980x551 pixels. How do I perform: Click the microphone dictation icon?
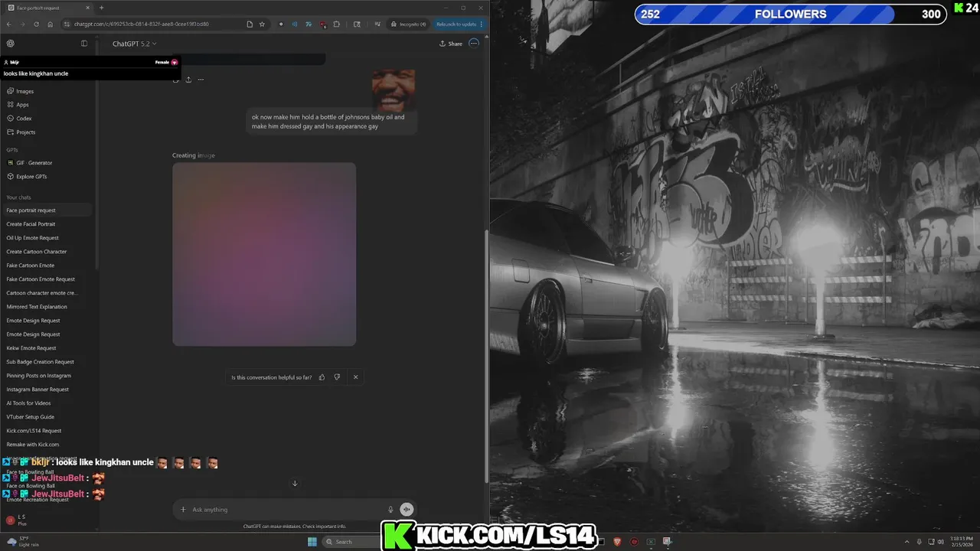[x=390, y=510]
